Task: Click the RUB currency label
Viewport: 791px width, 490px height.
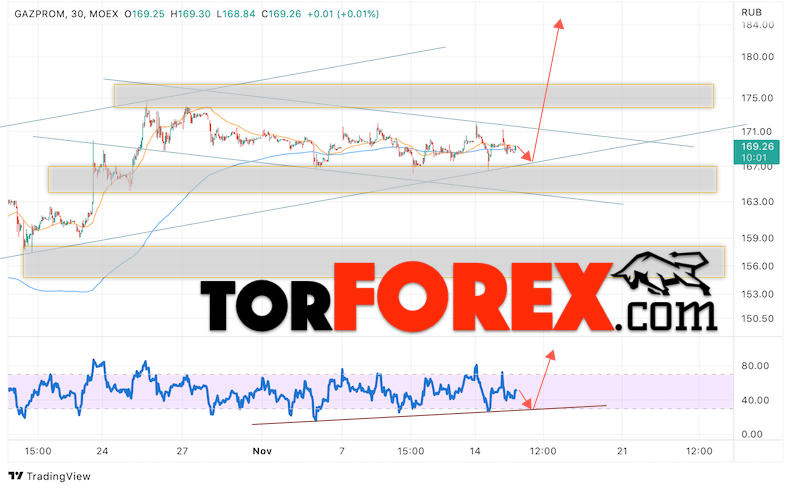Action: tap(751, 12)
